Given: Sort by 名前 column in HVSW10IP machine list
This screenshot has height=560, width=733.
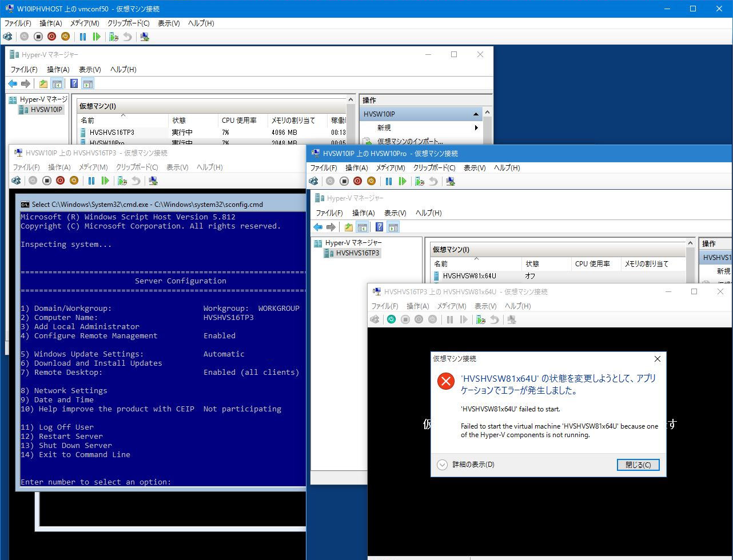Looking at the screenshot, I should pyautogui.click(x=123, y=121).
